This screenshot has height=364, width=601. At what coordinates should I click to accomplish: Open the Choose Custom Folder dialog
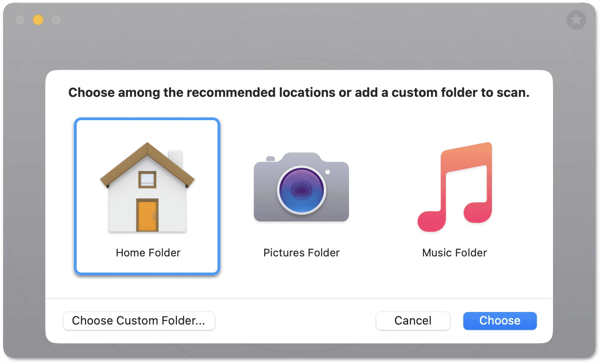[139, 321]
